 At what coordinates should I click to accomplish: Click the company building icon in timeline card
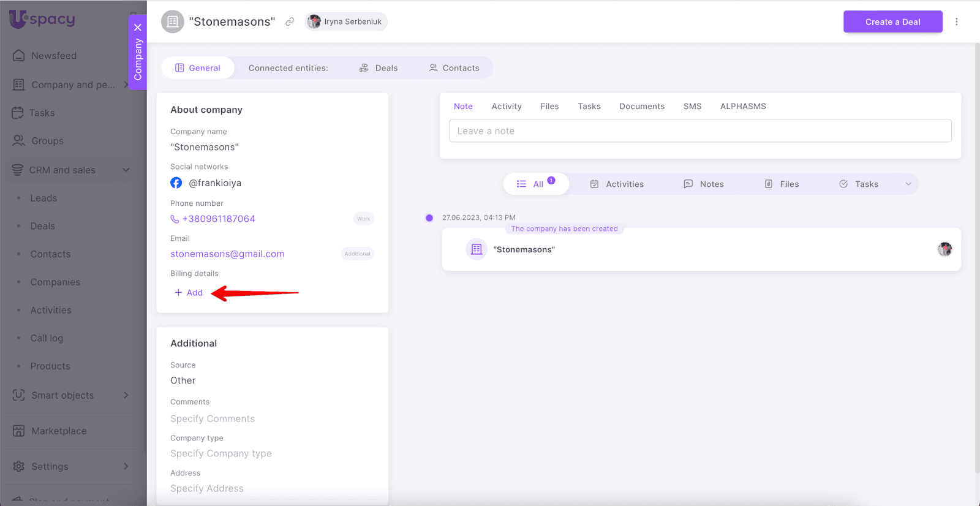(477, 249)
